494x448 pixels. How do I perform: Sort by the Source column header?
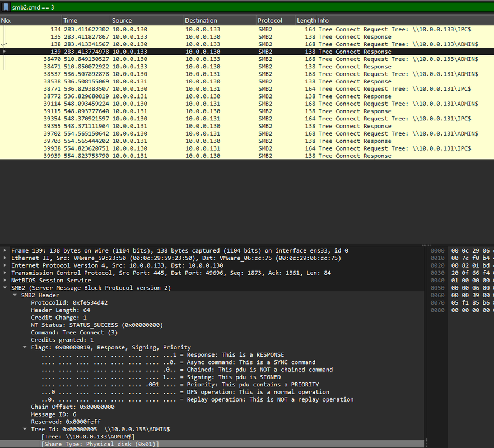click(x=147, y=21)
